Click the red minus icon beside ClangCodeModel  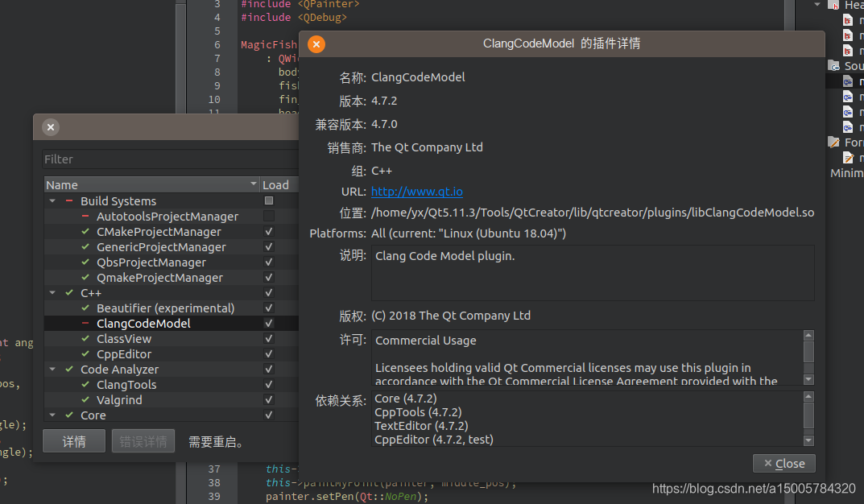click(85, 323)
